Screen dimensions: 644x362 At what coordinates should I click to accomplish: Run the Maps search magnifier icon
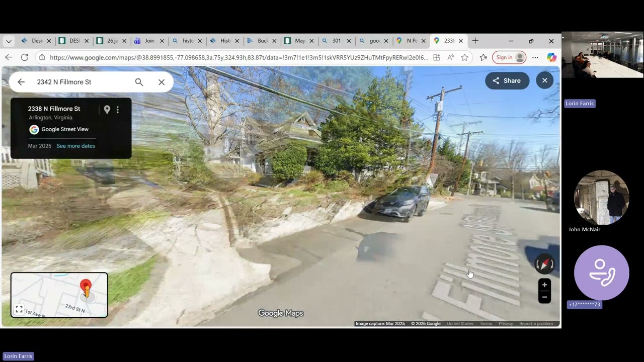point(139,82)
